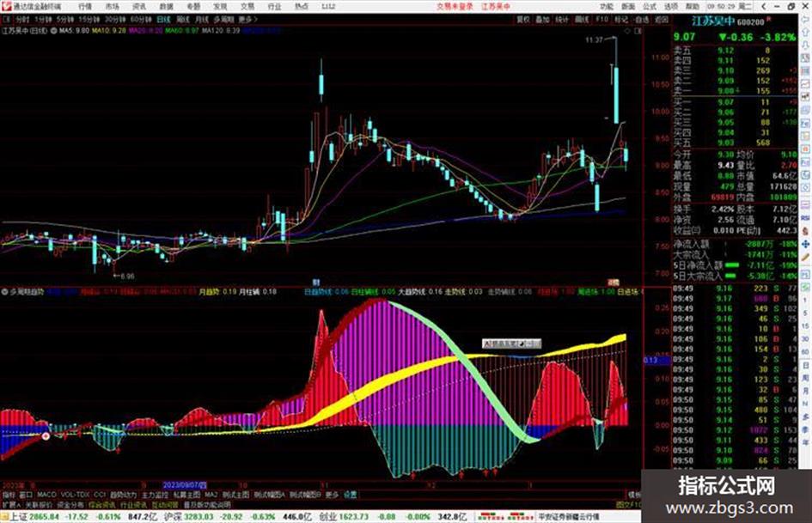Select the 主力监控 indicator tab
The image size is (812, 523).
point(155,495)
